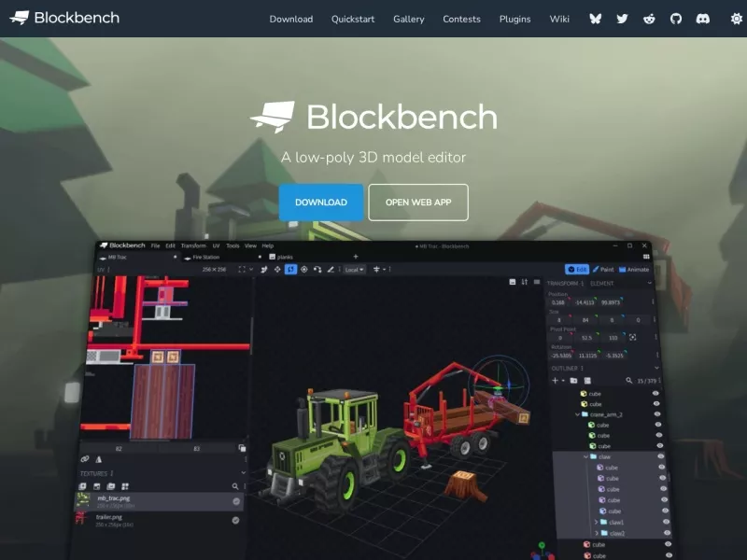Expand the claw2 group
Viewport: 747px width, 560px height.
[597, 533]
